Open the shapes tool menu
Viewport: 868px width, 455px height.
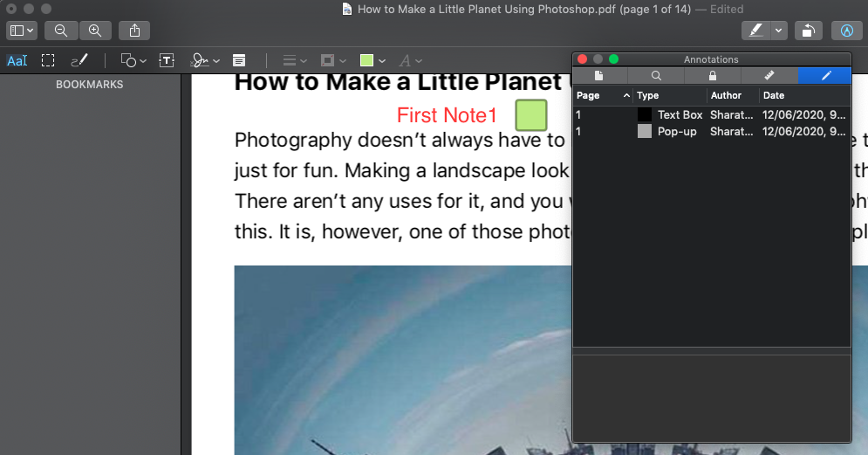(133, 60)
